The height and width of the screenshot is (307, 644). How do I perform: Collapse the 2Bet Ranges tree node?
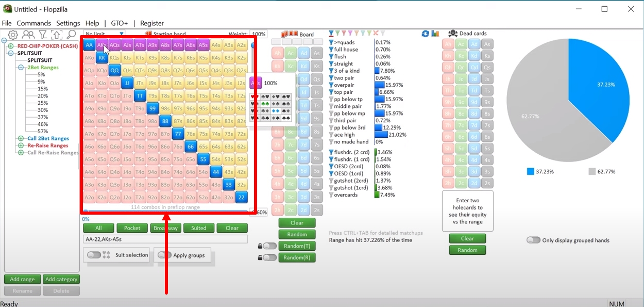21,68
